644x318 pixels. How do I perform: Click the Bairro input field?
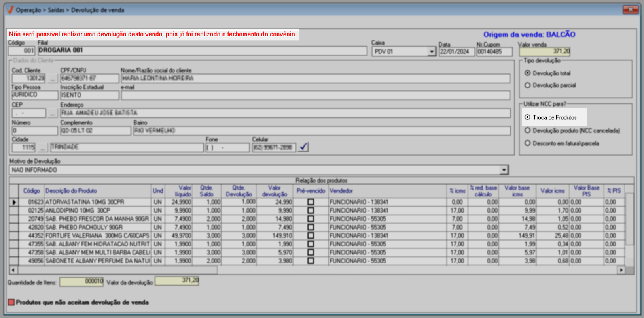(322, 131)
